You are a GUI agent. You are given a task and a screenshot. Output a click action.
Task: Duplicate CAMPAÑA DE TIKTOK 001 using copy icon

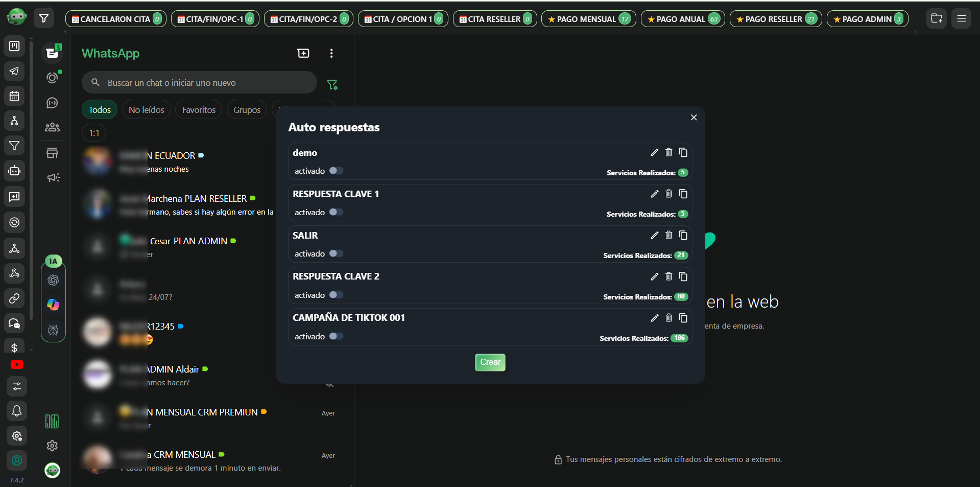(683, 318)
